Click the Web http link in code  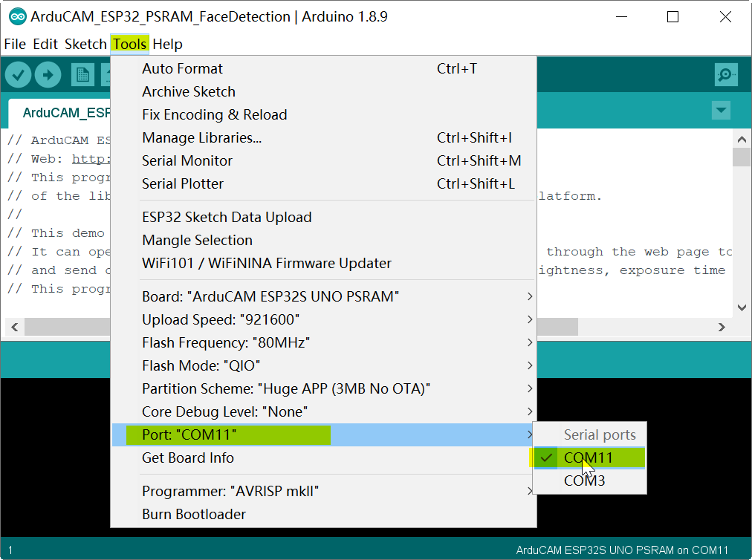coord(91,159)
